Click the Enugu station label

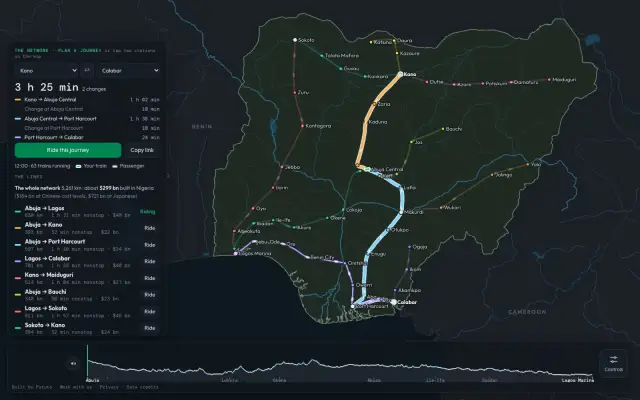pos(378,254)
